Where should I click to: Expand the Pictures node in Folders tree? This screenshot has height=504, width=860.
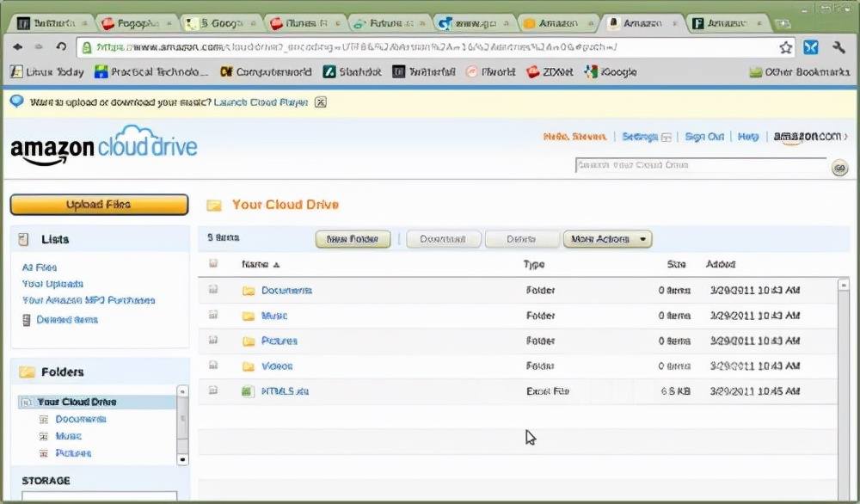44,453
